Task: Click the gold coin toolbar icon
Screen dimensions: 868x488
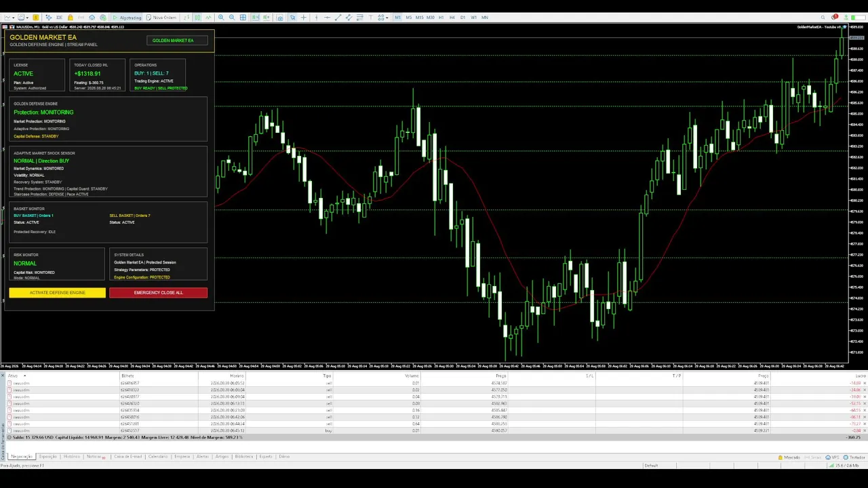Action: [x=36, y=18]
